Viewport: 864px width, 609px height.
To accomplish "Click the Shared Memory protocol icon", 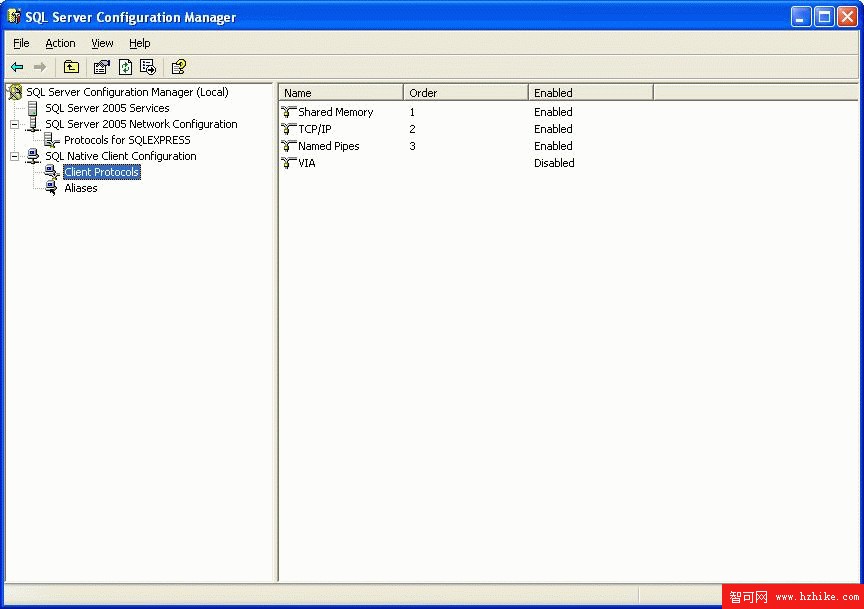I will 288,112.
